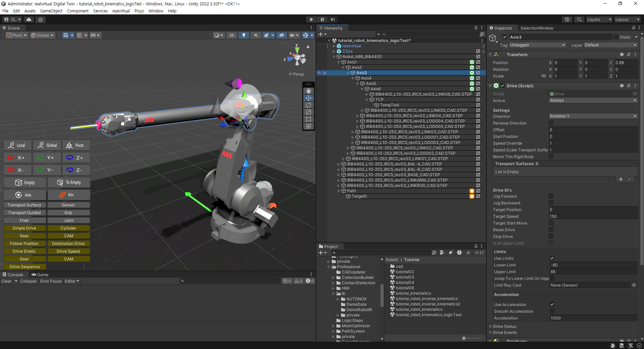Open the Tag Untagged dropdown

coord(538,45)
